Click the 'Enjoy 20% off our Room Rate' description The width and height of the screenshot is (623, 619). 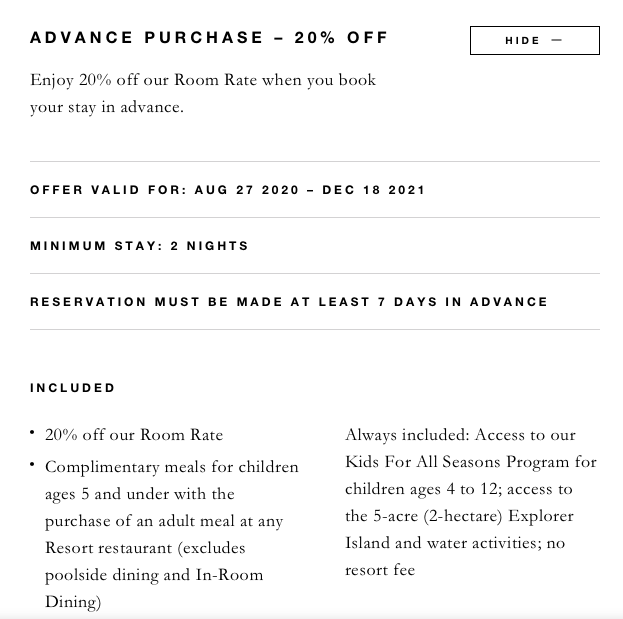tap(203, 80)
